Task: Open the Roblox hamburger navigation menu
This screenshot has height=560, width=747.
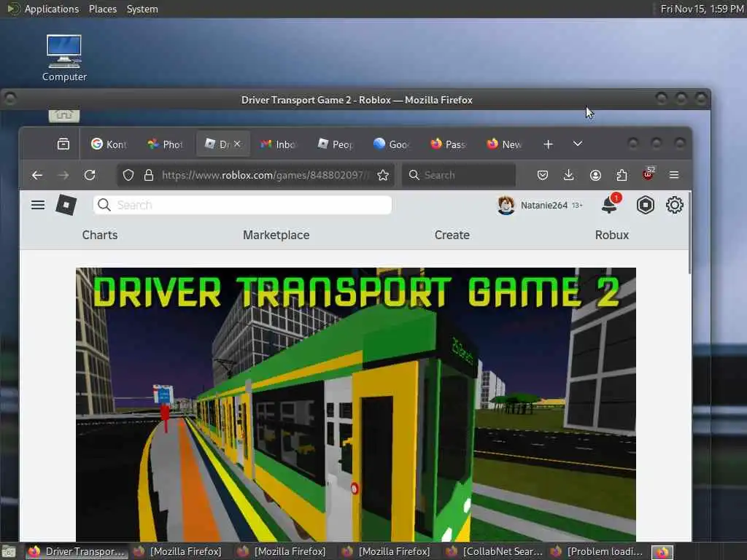Action: [x=38, y=205]
